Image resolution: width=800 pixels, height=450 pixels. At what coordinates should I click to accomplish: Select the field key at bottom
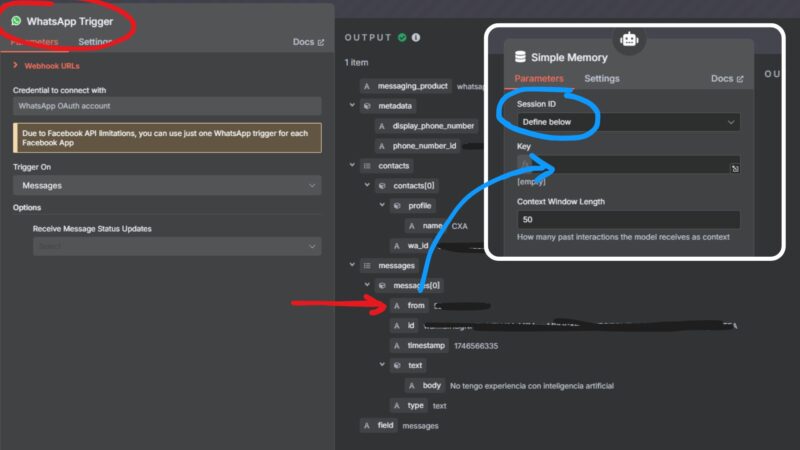point(379,425)
